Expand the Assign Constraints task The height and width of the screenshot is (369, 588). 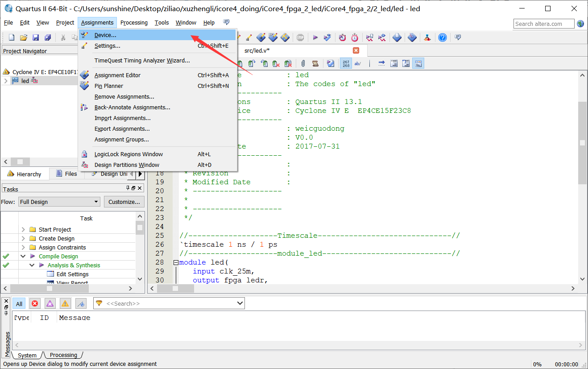point(23,247)
